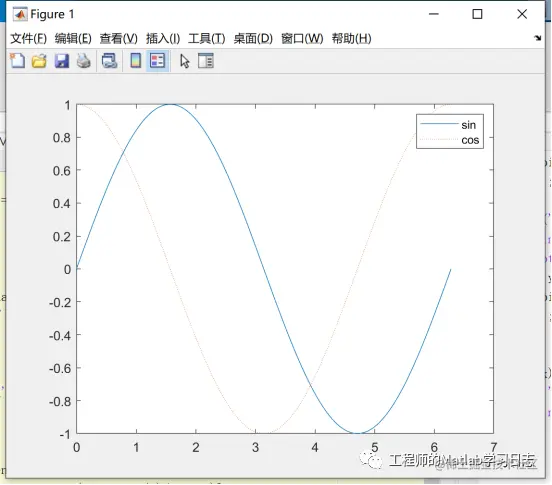This screenshot has height=485, width=552.
Task: Open the 插入(I) menu
Action: [x=163, y=38]
